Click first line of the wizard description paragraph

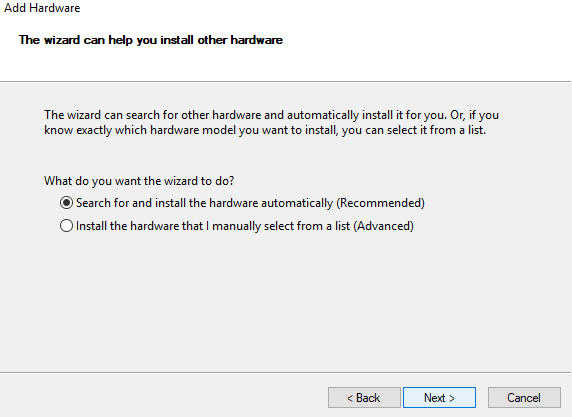click(x=271, y=115)
